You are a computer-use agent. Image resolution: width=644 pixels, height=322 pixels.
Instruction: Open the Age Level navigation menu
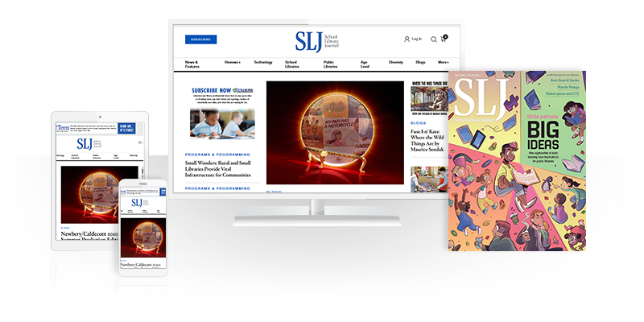click(363, 64)
